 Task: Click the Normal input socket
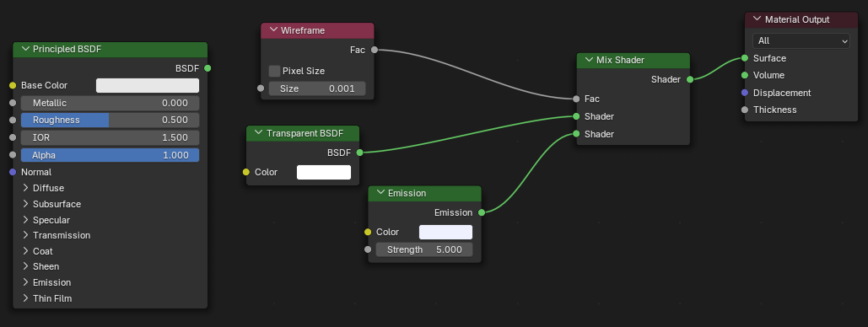click(x=13, y=172)
